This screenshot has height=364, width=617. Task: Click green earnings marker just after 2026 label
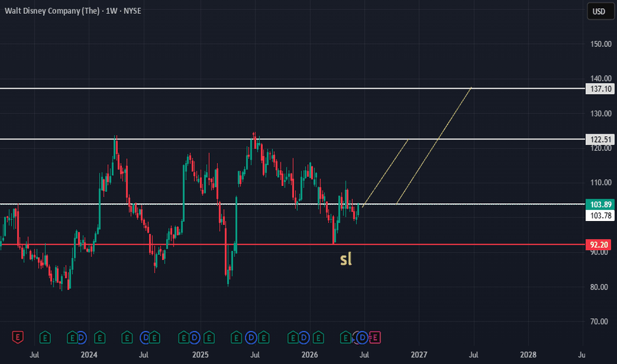tap(318, 338)
